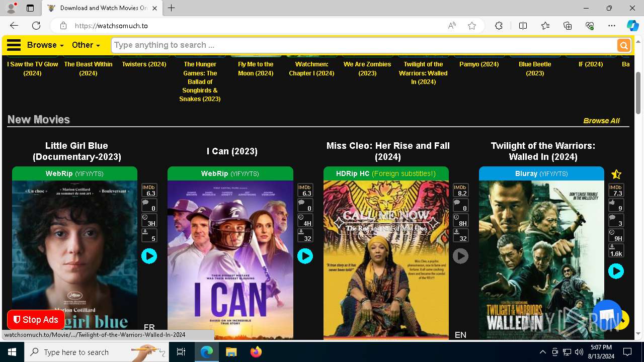This screenshot has height=362, width=644.
Task: Toggle Read aloud icon in address bar
Action: [x=452, y=26]
